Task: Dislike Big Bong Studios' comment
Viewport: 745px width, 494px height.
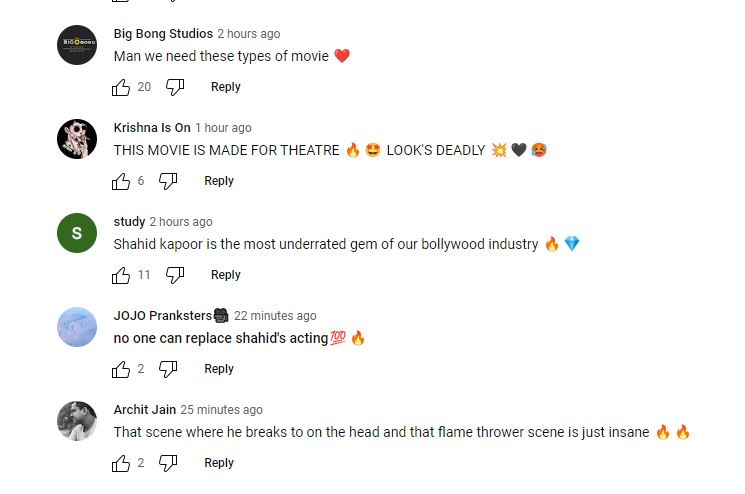Action: (x=175, y=87)
